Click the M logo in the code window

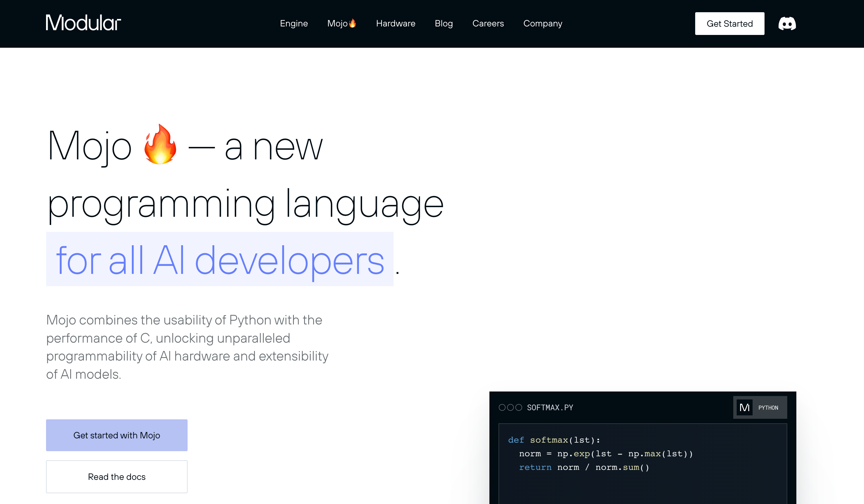pyautogui.click(x=744, y=407)
